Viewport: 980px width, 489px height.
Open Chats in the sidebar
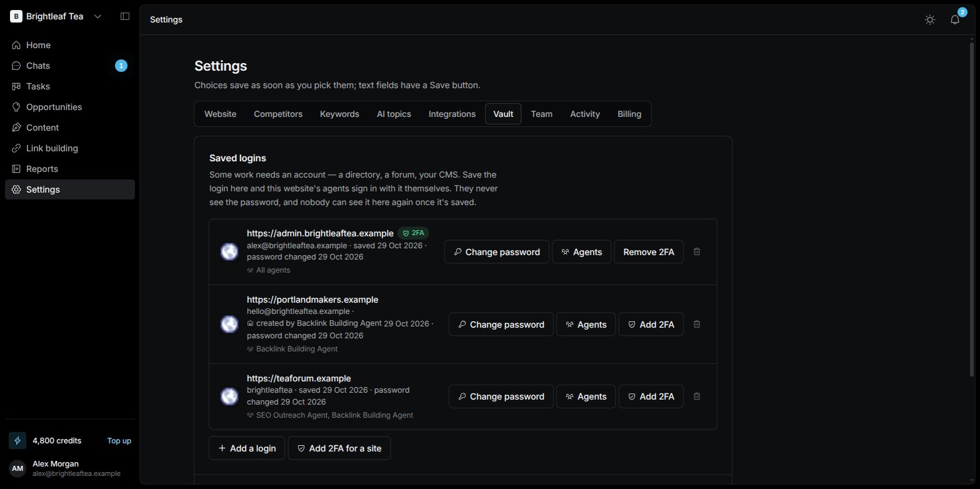[70, 66]
